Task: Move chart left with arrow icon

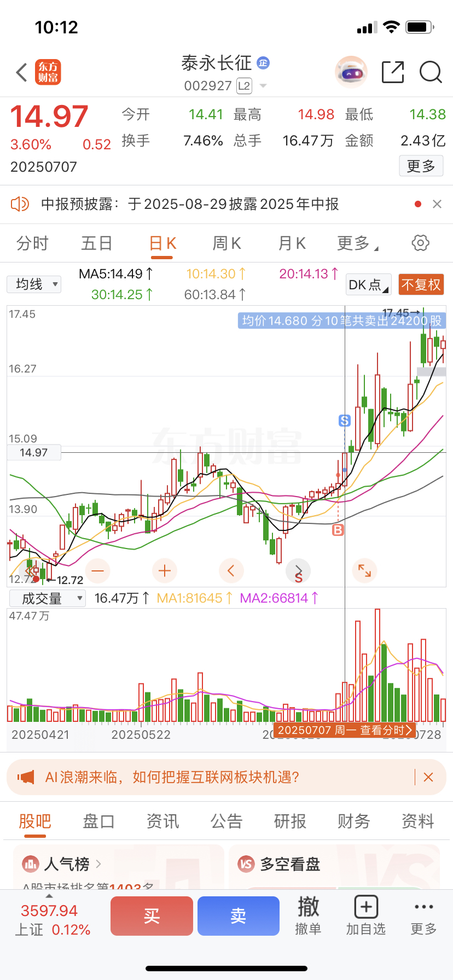Action: [x=231, y=571]
